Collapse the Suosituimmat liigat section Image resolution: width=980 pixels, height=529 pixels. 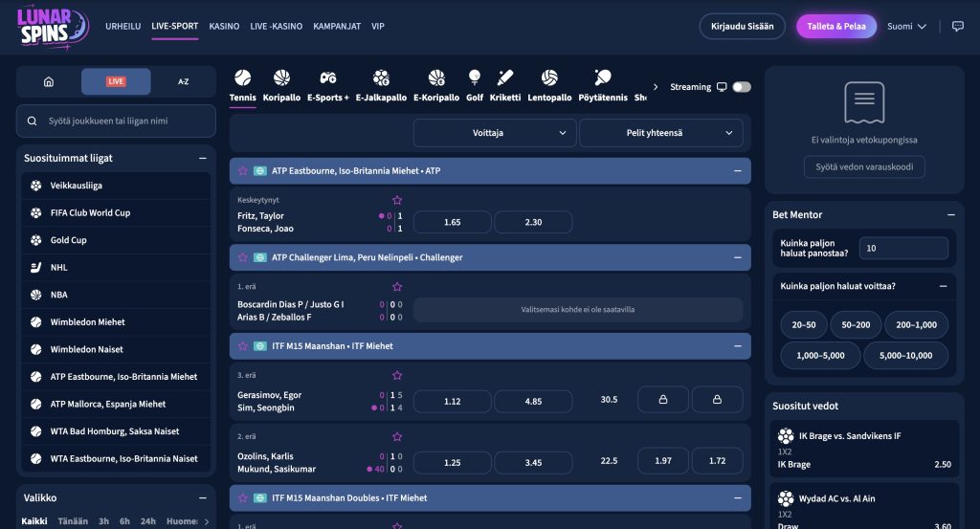(x=203, y=158)
